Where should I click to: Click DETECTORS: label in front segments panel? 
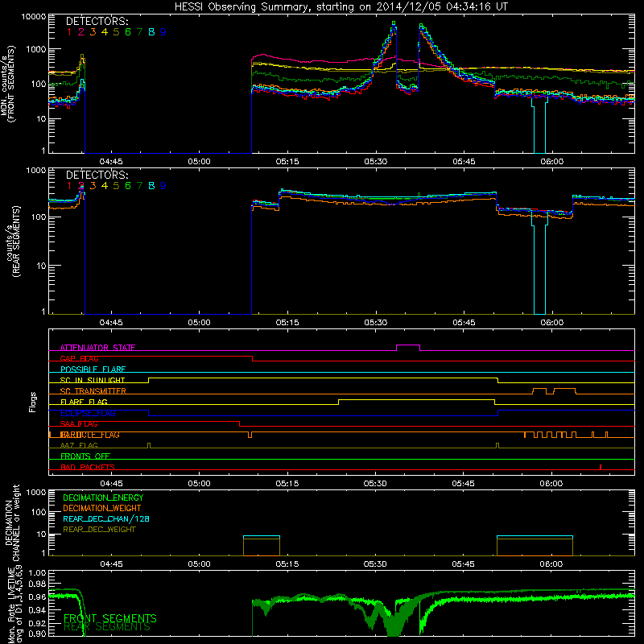[x=97, y=21]
